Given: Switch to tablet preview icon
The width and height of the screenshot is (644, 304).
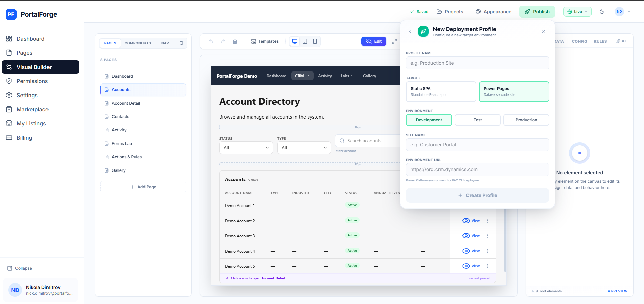Looking at the screenshot, I should (305, 41).
